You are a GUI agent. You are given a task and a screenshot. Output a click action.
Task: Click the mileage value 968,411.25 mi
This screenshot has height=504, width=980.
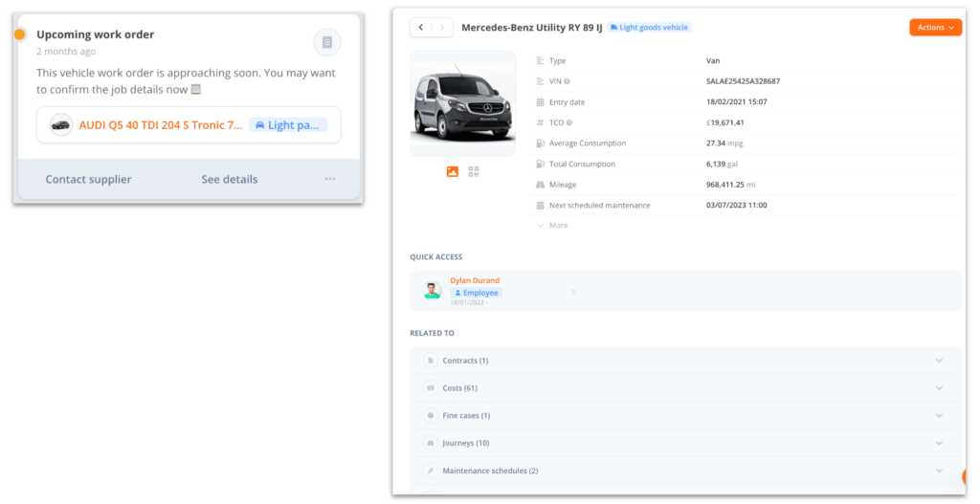(x=730, y=185)
